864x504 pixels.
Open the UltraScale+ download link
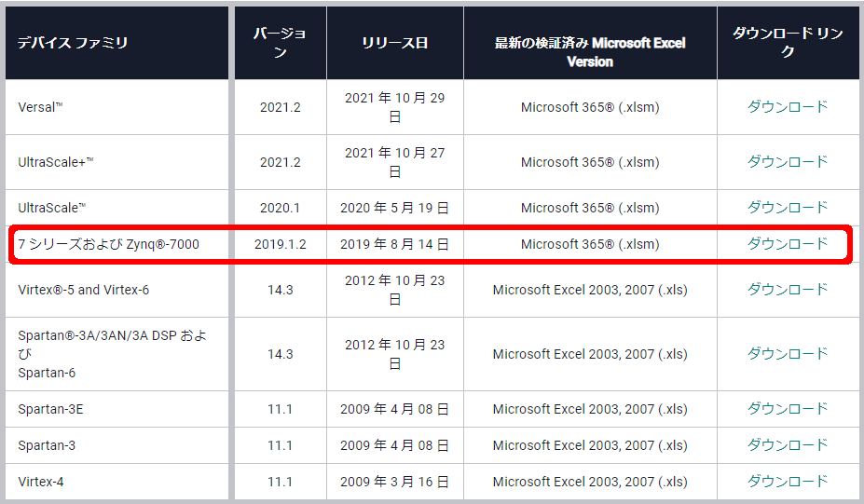click(x=788, y=161)
